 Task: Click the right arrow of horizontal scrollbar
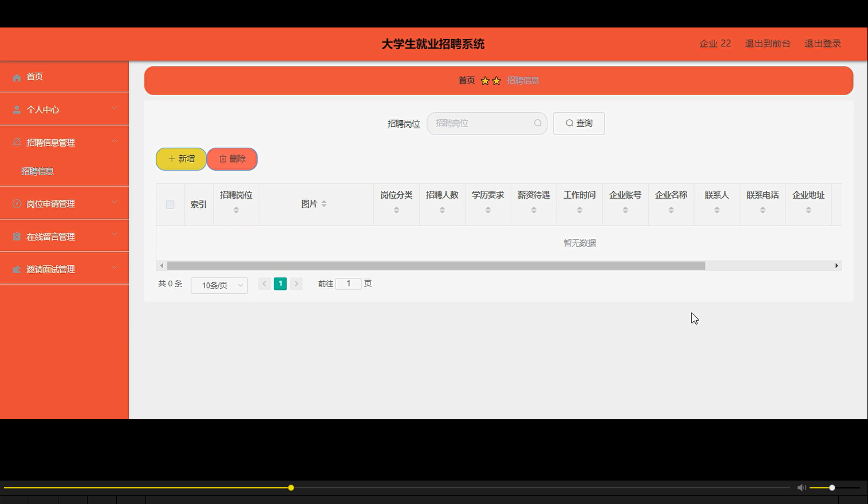(x=837, y=266)
